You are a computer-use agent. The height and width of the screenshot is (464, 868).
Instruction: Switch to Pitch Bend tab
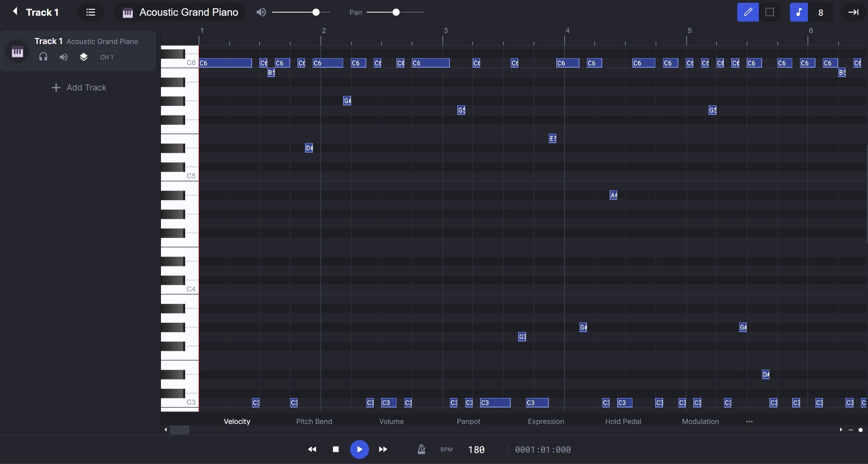point(314,421)
